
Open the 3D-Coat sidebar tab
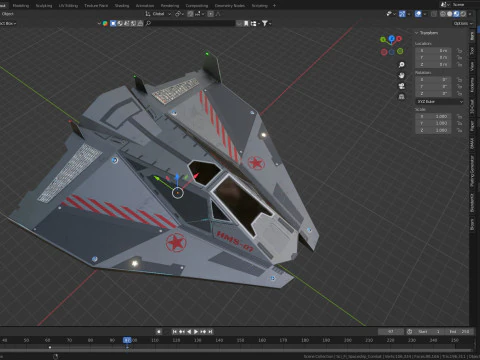[x=472, y=107]
